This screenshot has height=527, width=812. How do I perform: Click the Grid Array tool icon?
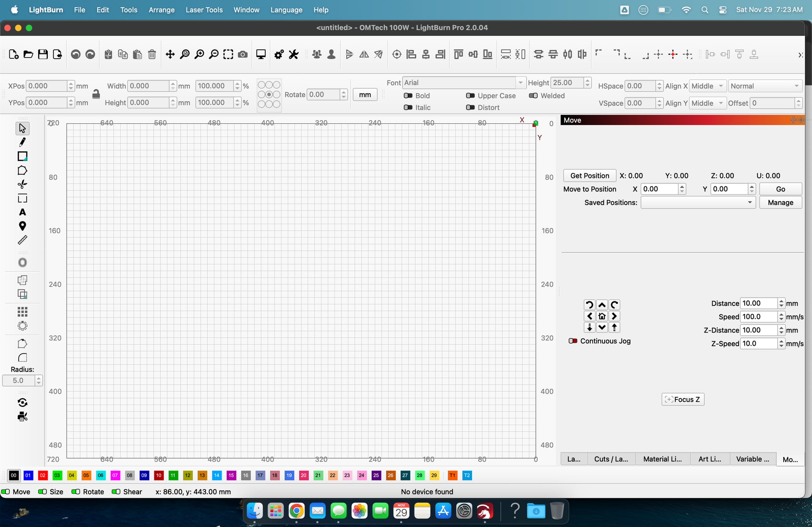pos(22,312)
